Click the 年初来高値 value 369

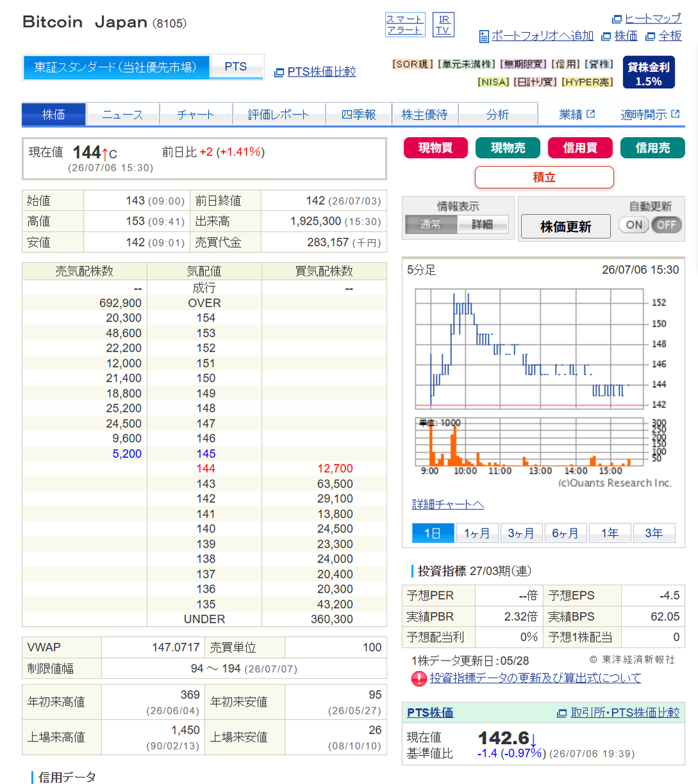pos(190,695)
